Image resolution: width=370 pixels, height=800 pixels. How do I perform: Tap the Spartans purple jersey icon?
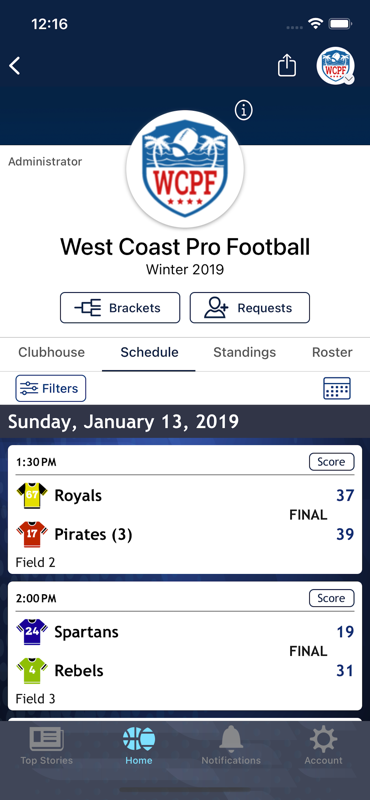pyautogui.click(x=32, y=632)
